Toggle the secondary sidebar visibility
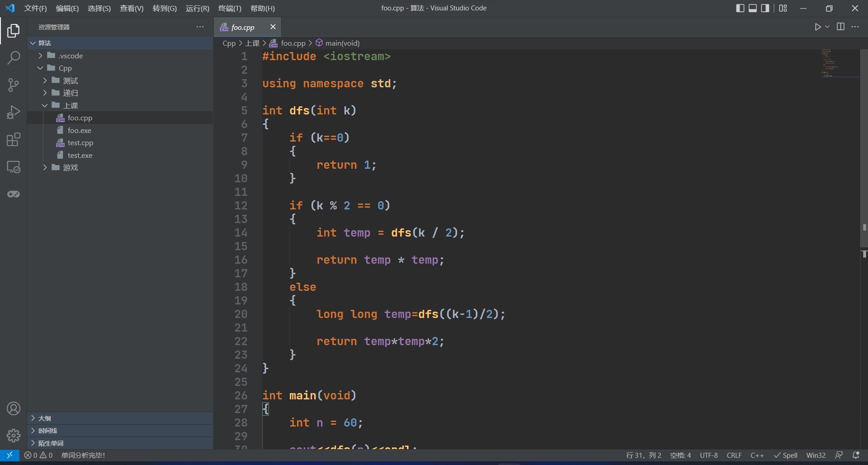Screen dimensions: 868x465 click(x=764, y=8)
